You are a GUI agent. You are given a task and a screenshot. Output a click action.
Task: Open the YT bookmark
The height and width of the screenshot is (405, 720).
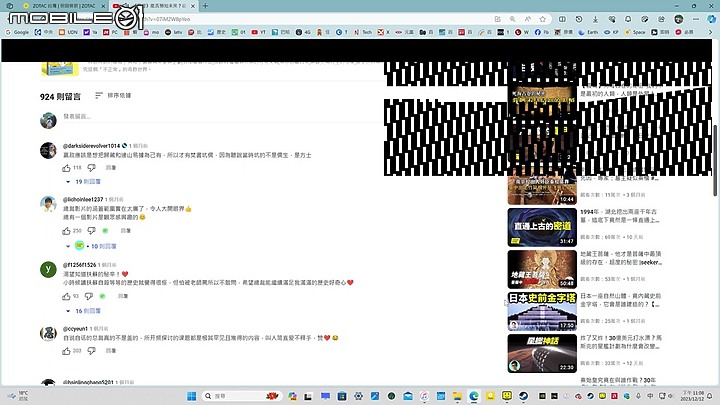point(259,32)
